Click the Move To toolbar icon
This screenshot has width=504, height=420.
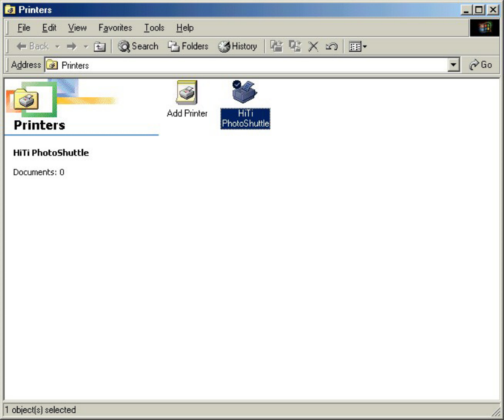(277, 46)
